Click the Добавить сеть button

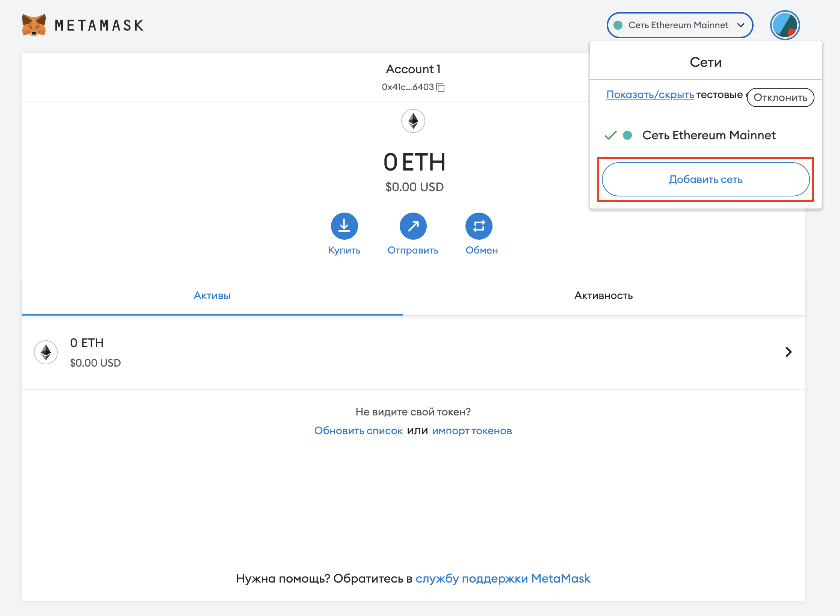[x=706, y=180]
